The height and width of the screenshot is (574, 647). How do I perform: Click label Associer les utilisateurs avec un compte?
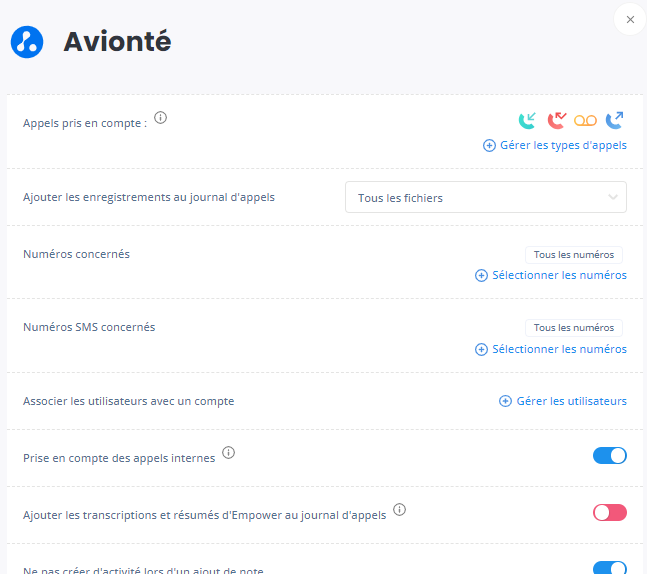coord(129,401)
